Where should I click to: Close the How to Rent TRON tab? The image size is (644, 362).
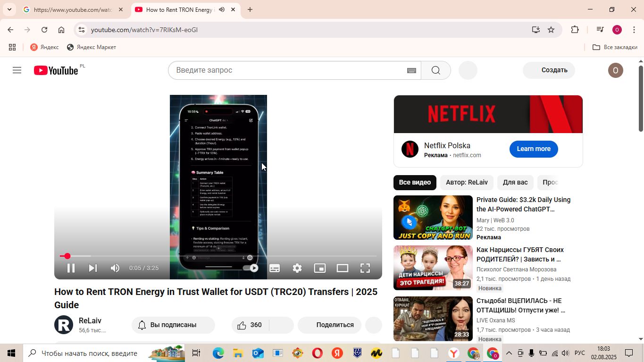coord(233,9)
